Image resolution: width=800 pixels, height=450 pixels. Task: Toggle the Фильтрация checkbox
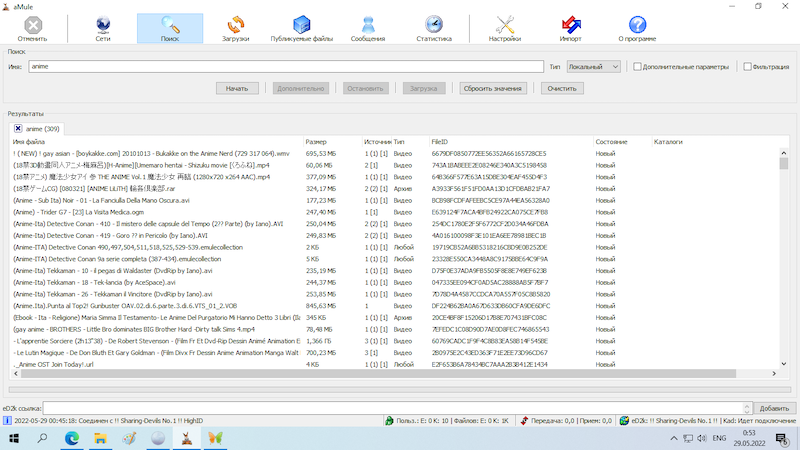(x=747, y=67)
